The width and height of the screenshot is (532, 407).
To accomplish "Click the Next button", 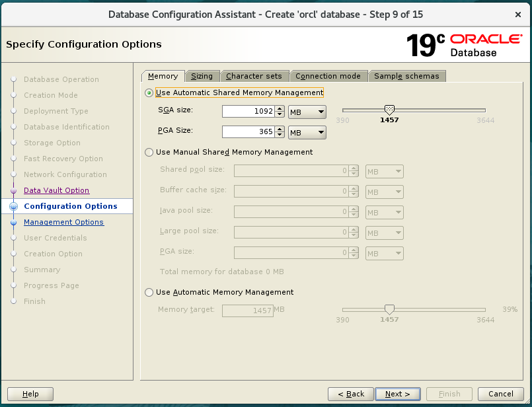I will 398,394.
